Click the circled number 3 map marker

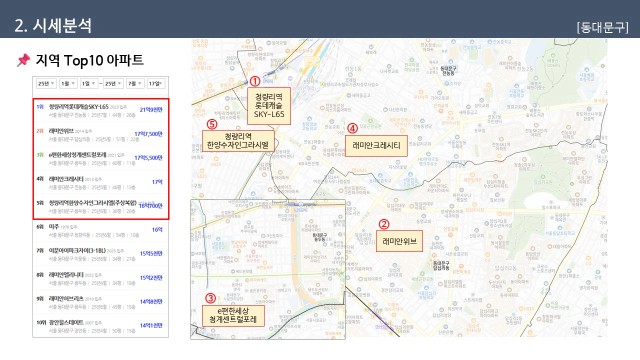[x=210, y=298]
